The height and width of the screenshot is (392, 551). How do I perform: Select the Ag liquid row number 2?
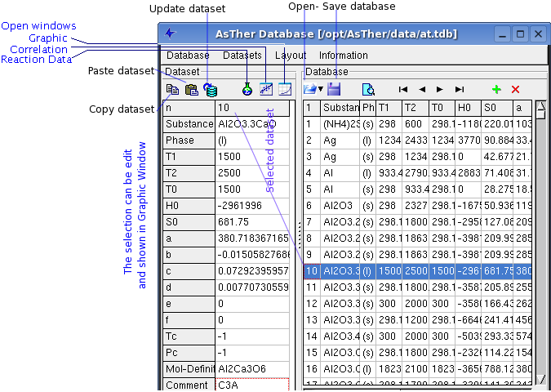pyautogui.click(x=310, y=140)
